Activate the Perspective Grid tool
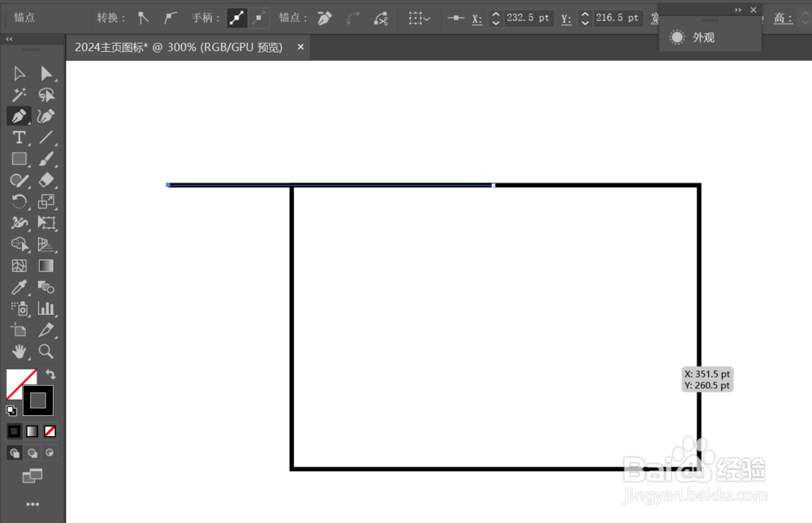This screenshot has height=523, width=812. coord(46,244)
